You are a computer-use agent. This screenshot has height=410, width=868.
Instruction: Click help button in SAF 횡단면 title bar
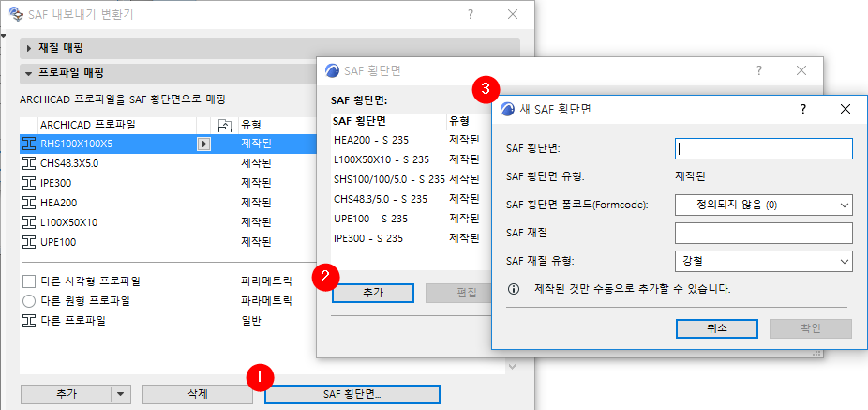point(759,70)
